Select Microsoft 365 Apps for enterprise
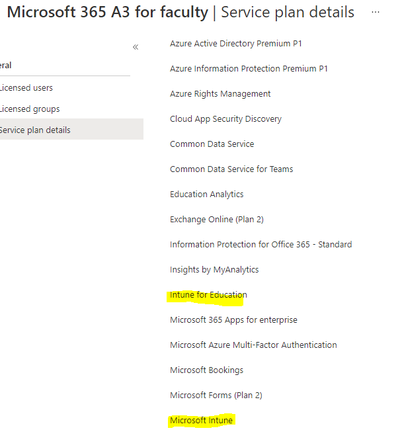This screenshot has width=400, height=430. [233, 320]
